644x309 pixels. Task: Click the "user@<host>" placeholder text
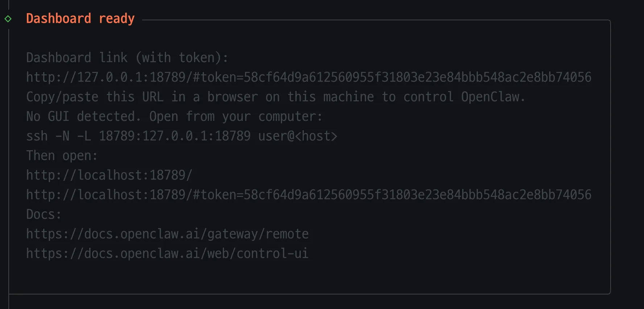pyautogui.click(x=298, y=136)
